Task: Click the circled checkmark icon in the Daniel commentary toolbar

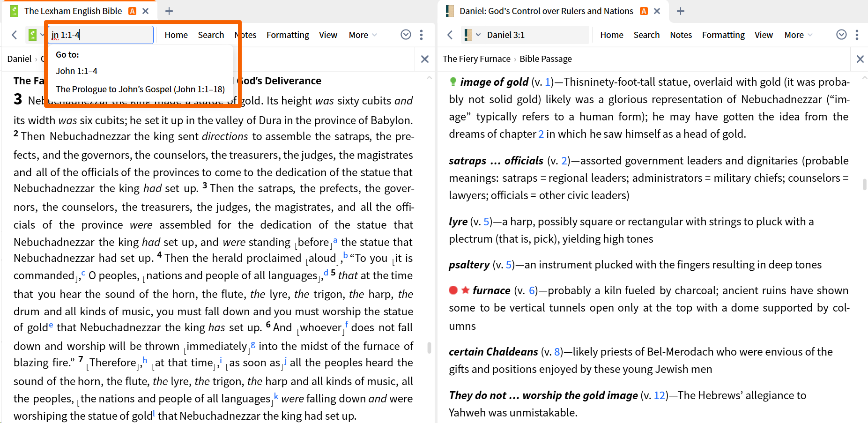Action: [x=842, y=35]
